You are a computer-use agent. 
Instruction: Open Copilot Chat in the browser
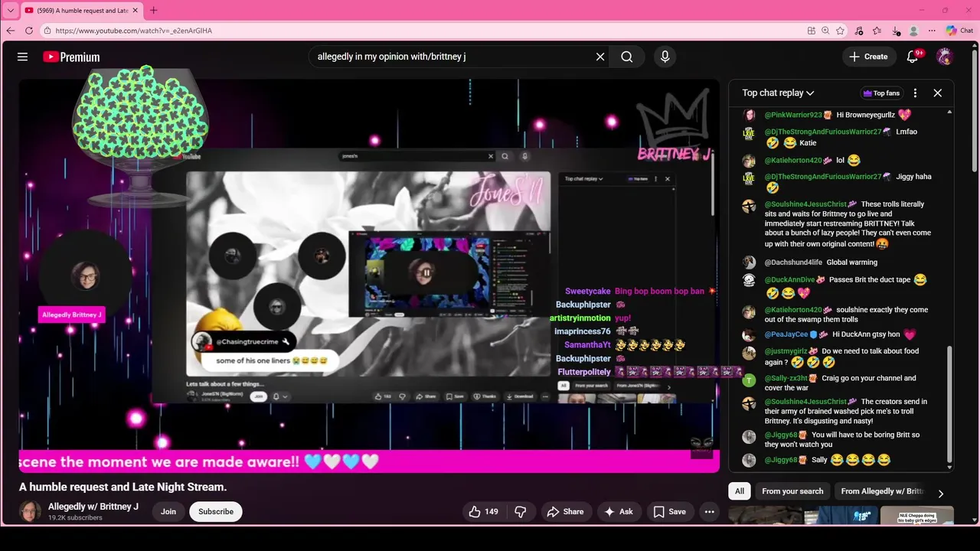960,31
